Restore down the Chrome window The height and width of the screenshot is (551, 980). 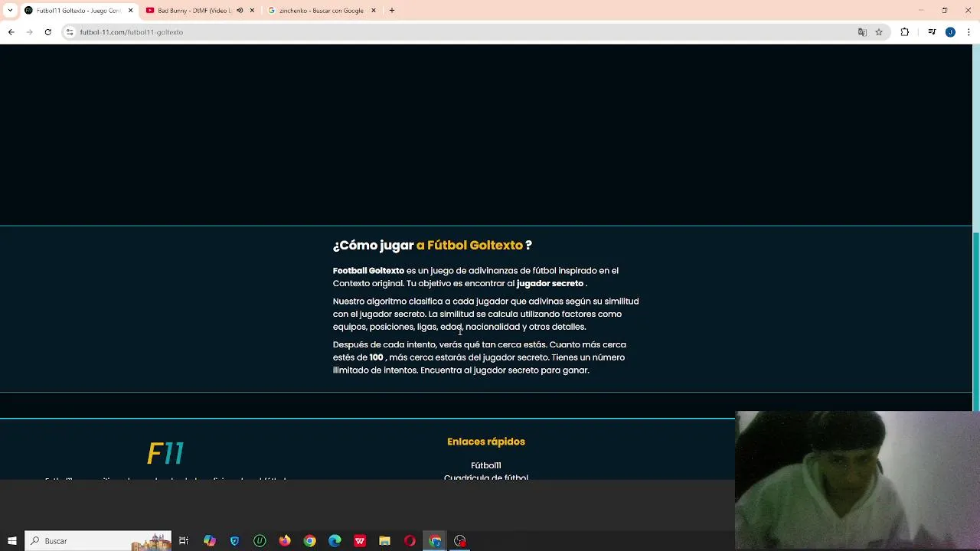(x=944, y=10)
